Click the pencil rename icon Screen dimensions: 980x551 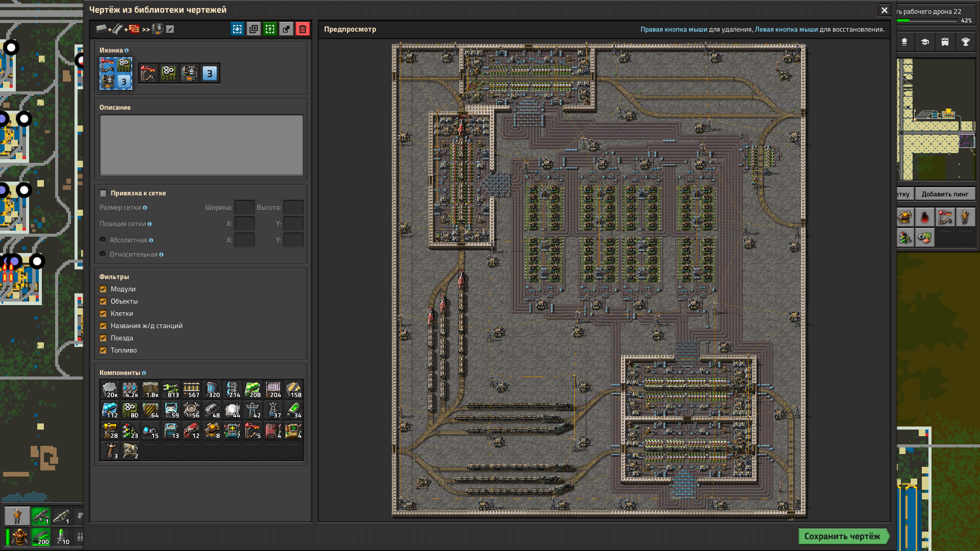(x=170, y=30)
